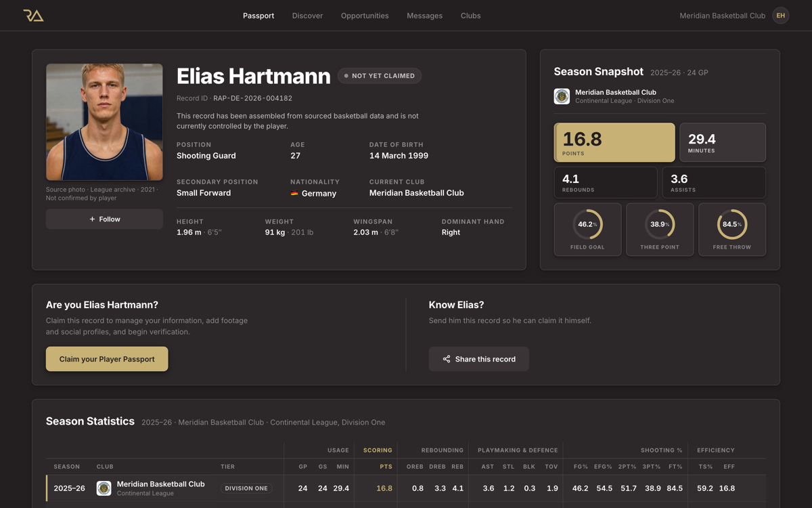Click Meridian Basketball Club account name in header
This screenshot has width=812, height=508.
(723, 16)
